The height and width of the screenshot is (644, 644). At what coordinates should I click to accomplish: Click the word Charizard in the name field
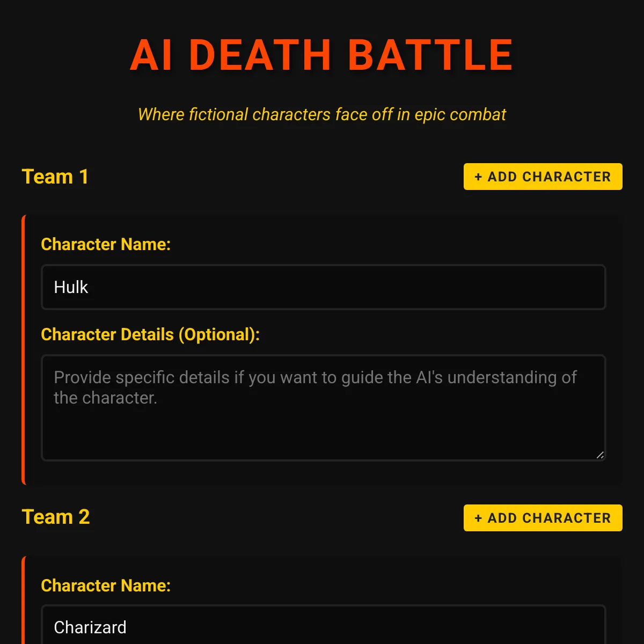90,627
